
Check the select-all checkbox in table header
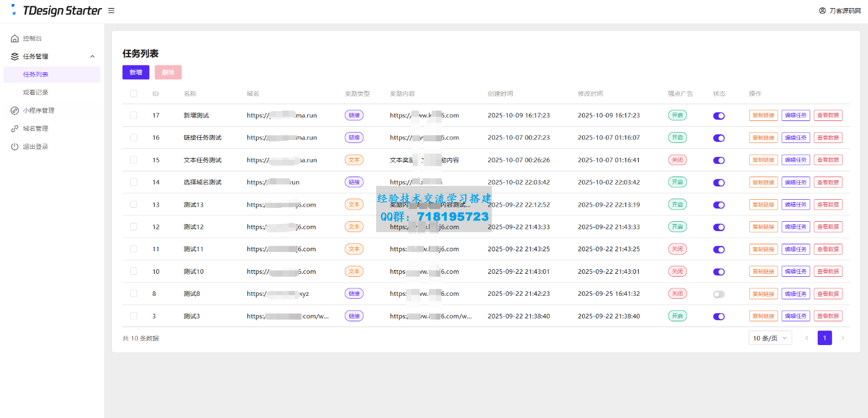(134, 94)
